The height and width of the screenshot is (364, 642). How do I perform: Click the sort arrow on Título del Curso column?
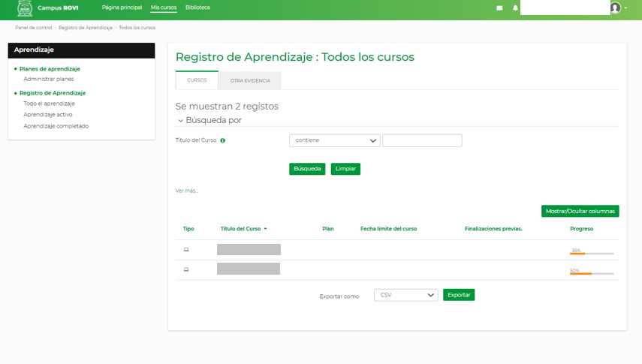tap(265, 229)
